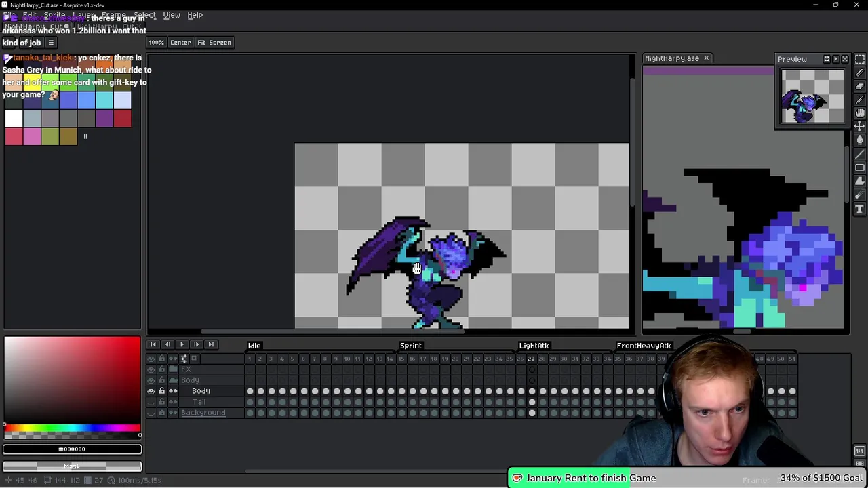
Task: Select the Eraser tool
Action: point(860,86)
